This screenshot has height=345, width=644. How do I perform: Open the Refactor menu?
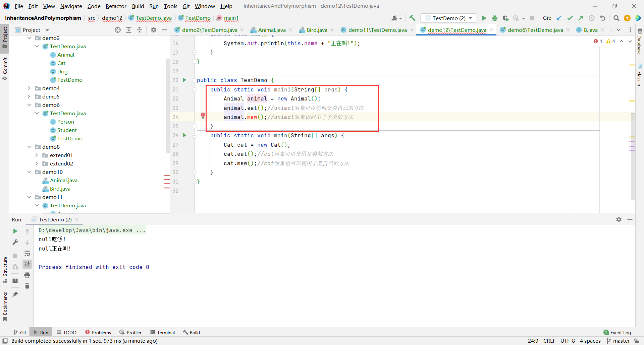[x=116, y=6]
